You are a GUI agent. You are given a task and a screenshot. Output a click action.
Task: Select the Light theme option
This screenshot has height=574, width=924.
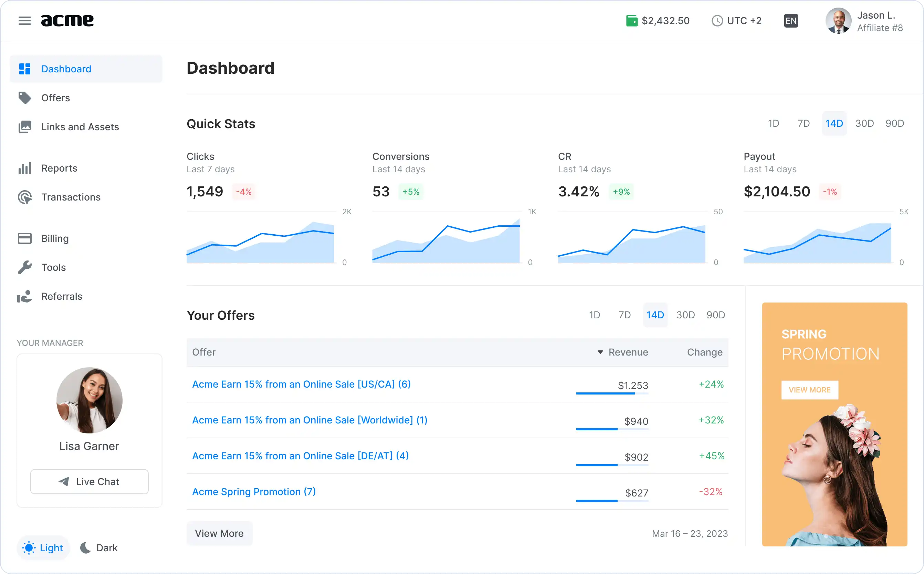(x=43, y=547)
